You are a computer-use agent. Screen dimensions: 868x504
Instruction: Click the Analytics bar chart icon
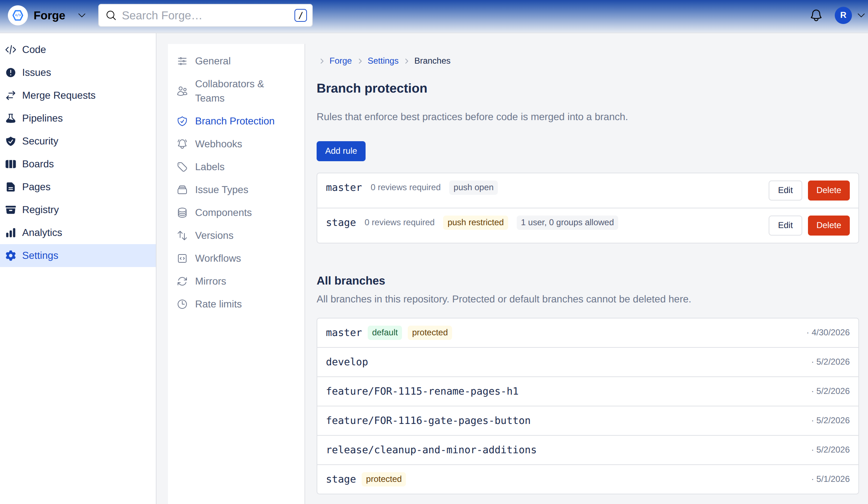tap(11, 233)
